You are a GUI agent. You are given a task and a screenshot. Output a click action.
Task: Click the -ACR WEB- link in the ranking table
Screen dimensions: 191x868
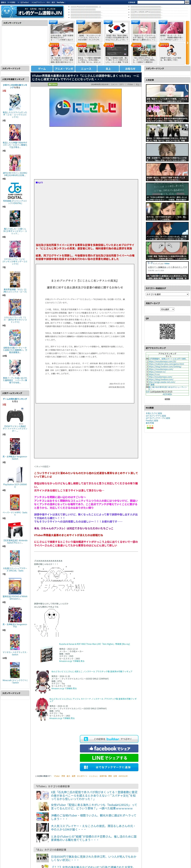tap(167, 394)
